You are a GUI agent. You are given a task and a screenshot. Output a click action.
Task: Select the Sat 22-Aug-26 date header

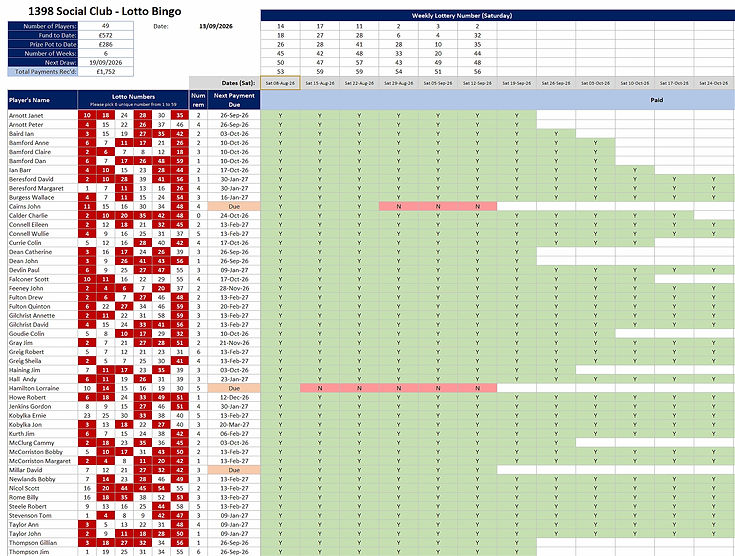coord(359,83)
